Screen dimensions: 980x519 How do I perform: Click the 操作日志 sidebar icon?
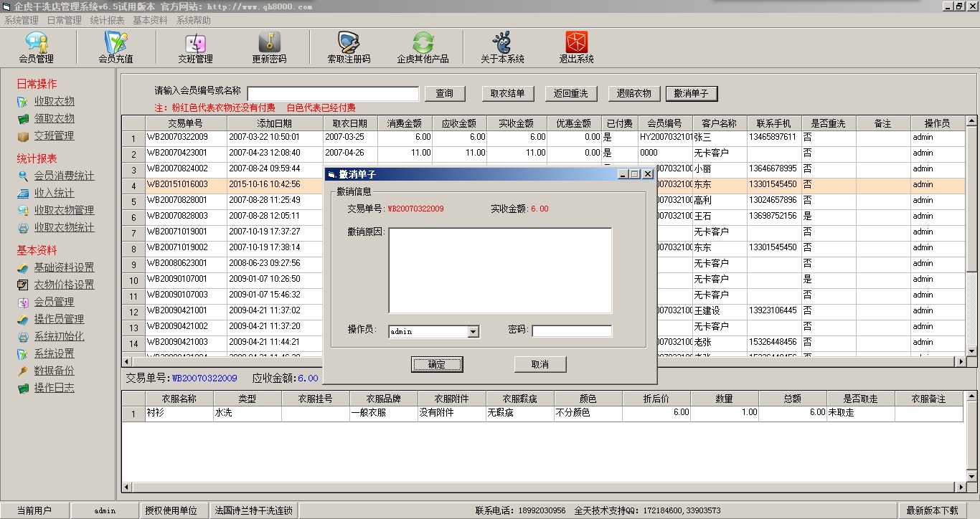(x=23, y=389)
